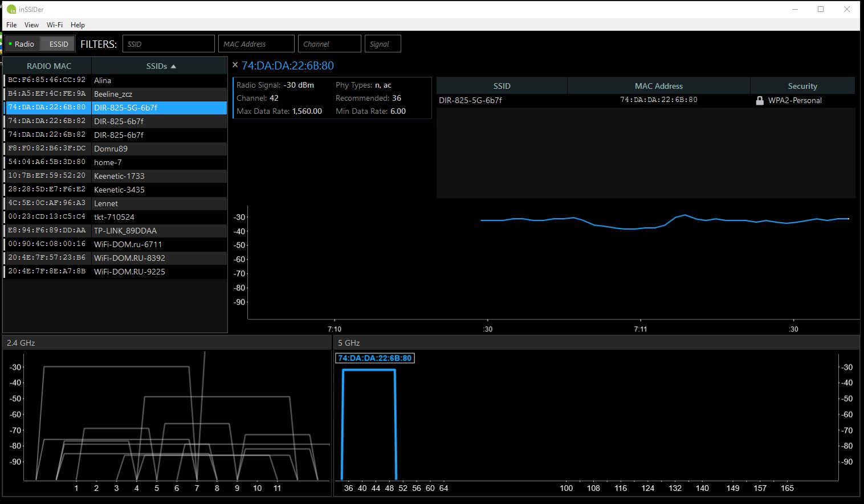864x504 pixels.
Task: Click the MAC Address filter field
Action: [x=256, y=44]
